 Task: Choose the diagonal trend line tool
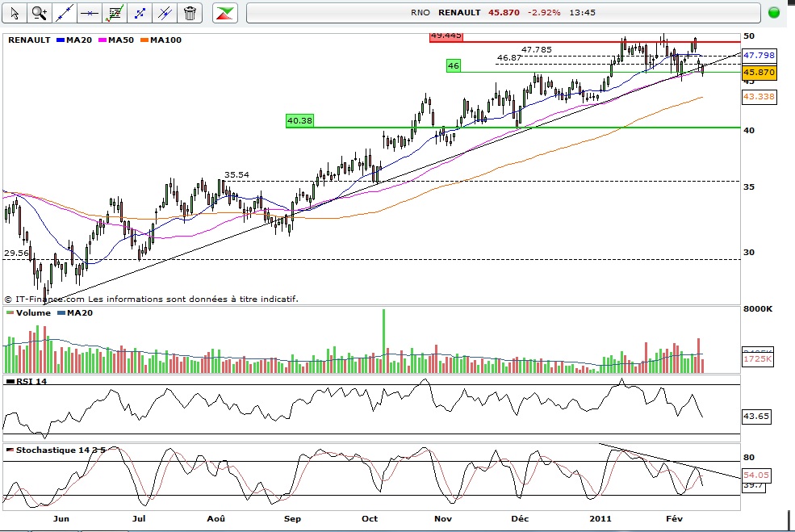[x=64, y=13]
